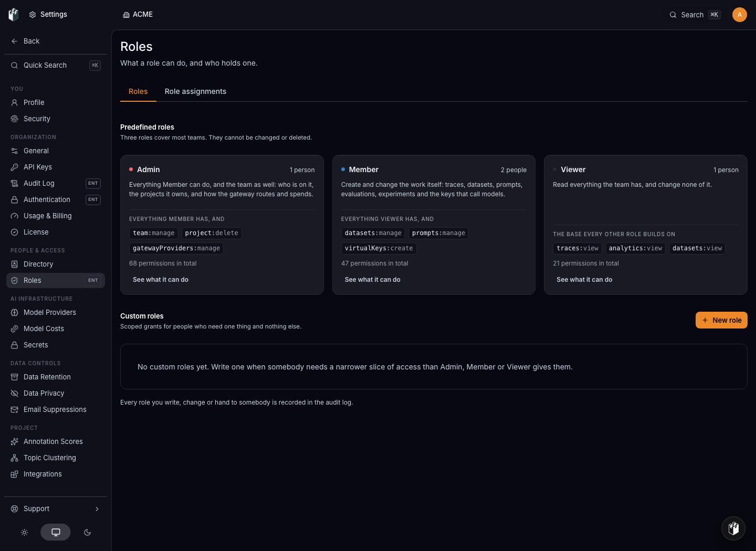Click the API Keys key icon
The height and width of the screenshot is (551, 756).
15,167
